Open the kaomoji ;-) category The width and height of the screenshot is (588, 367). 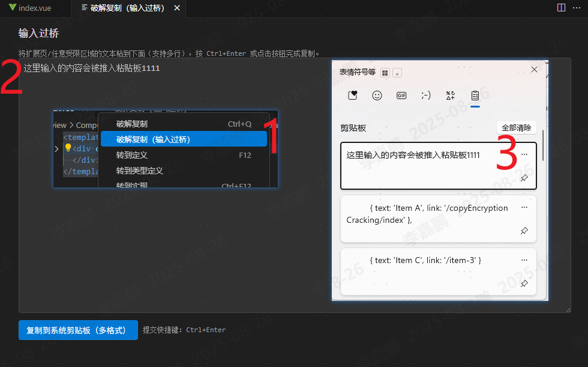[426, 95]
